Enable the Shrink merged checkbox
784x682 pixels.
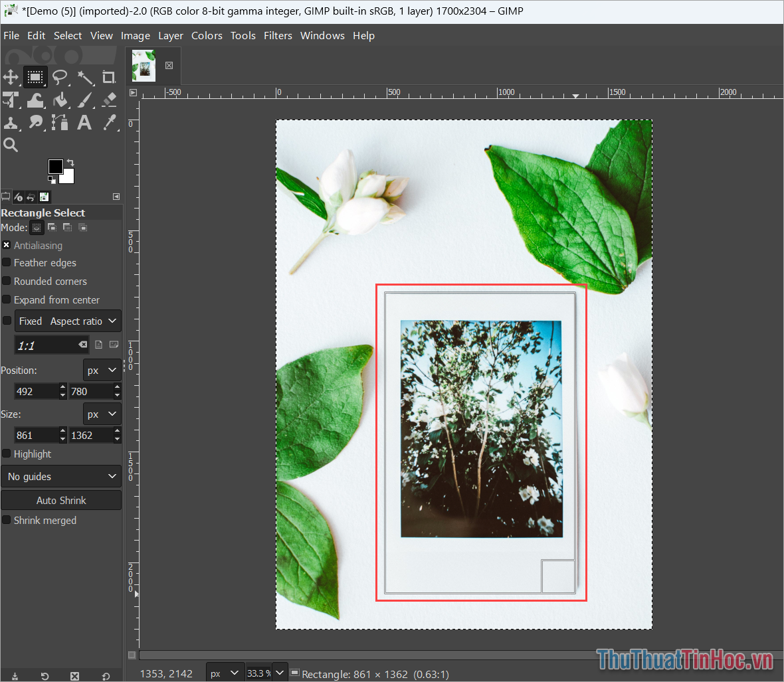pos(7,520)
